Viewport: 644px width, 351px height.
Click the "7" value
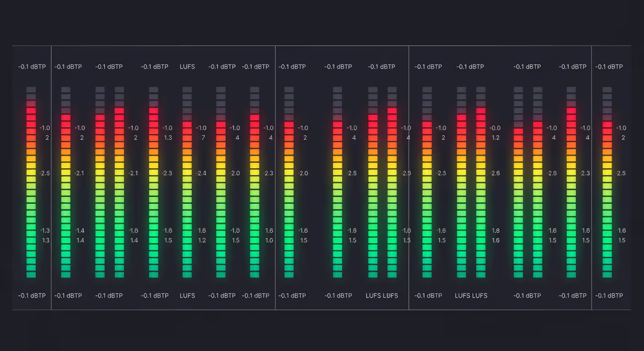pos(203,138)
